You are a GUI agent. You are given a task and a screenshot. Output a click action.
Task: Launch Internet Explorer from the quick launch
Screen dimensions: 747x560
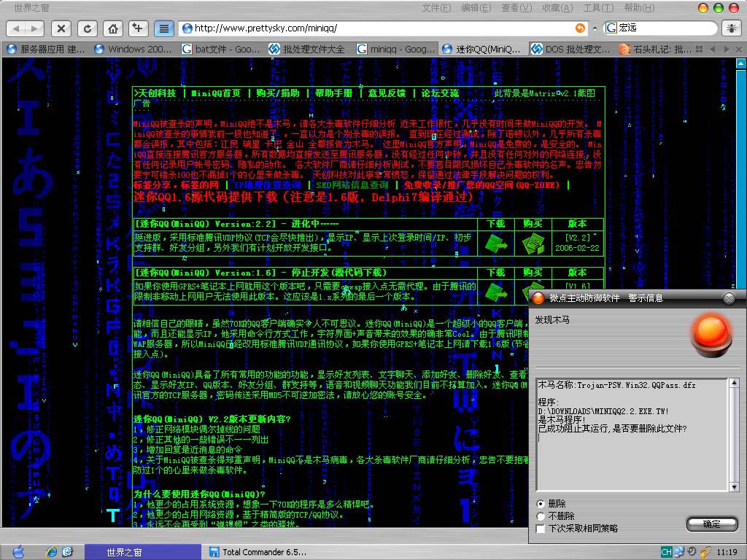[x=52, y=552]
